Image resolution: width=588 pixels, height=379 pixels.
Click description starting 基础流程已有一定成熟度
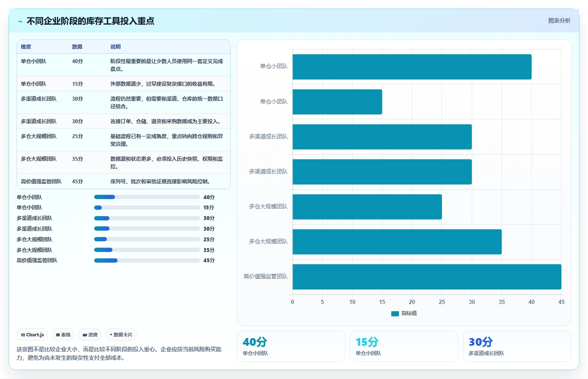[x=167, y=140]
